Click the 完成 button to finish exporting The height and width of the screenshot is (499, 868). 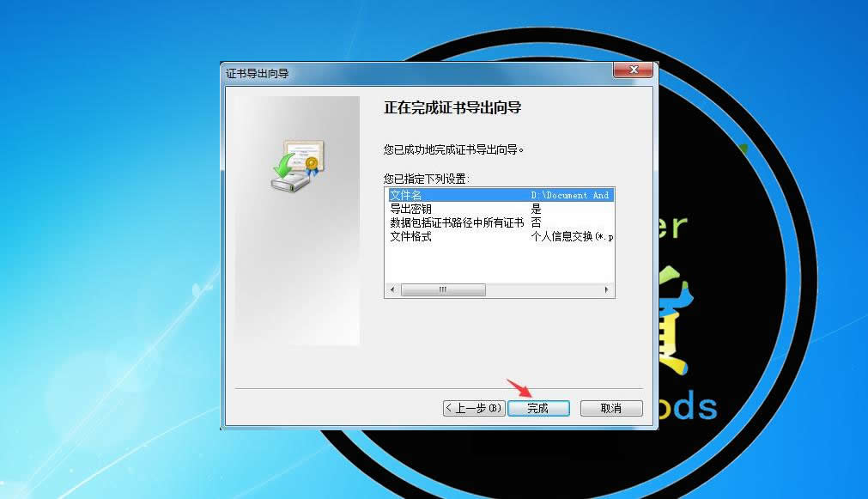538,408
